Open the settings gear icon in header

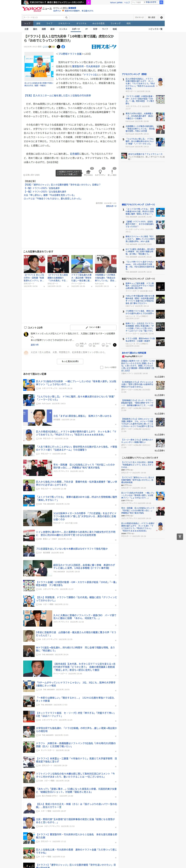(x=161, y=17)
